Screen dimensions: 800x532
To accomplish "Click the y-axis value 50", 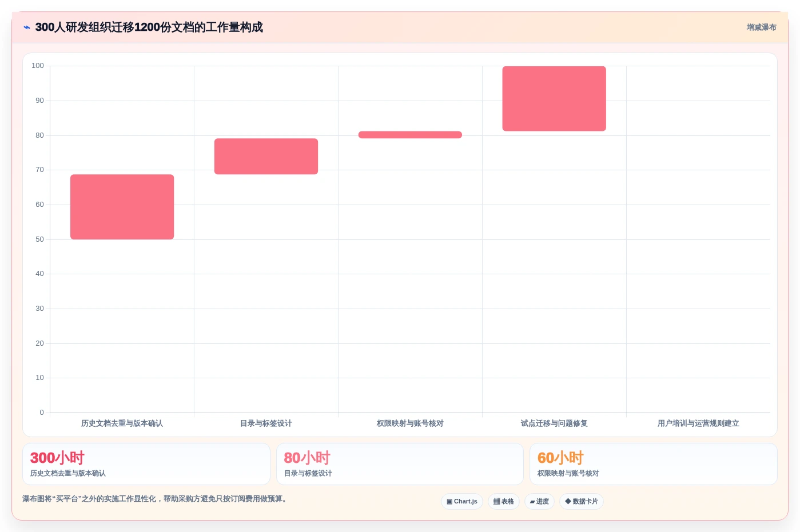I will point(39,239).
